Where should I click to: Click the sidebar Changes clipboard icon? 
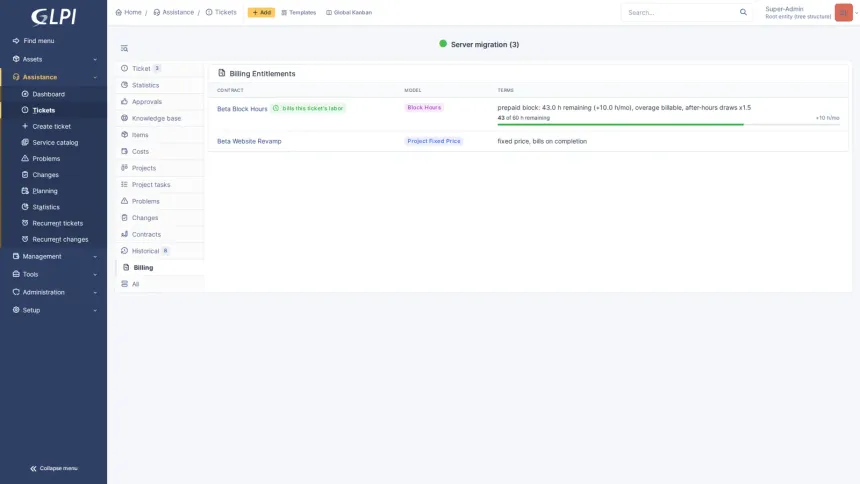coord(25,175)
